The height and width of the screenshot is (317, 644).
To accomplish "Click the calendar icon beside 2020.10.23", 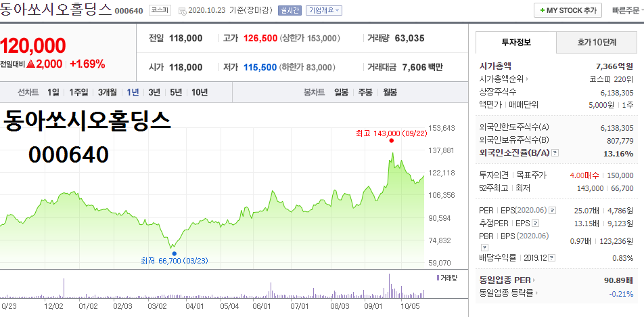I will 183,11.
